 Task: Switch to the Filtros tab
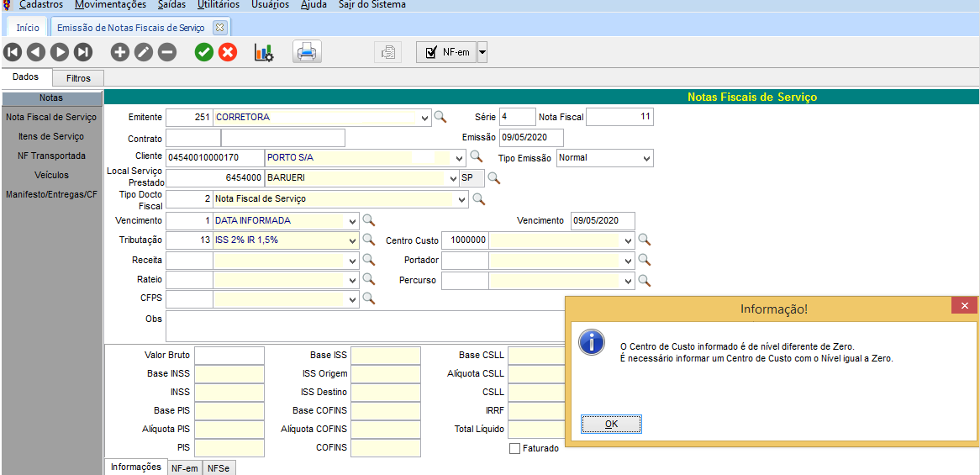[78, 78]
